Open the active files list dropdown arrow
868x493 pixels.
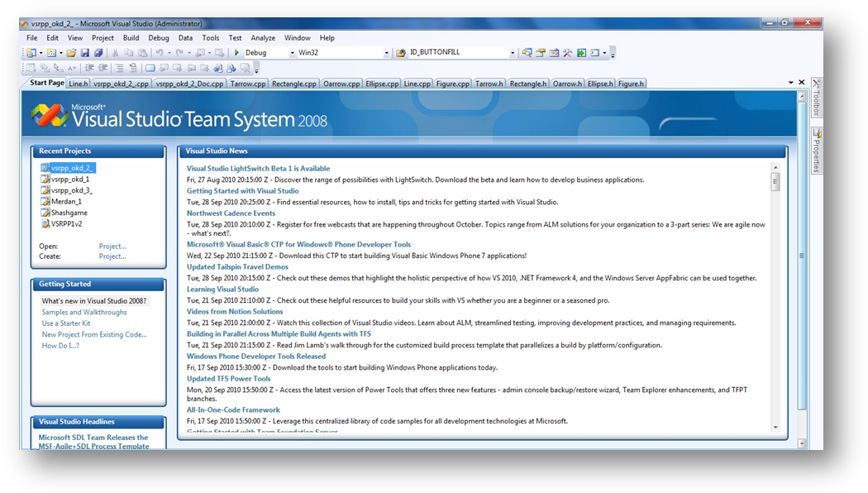click(x=790, y=82)
